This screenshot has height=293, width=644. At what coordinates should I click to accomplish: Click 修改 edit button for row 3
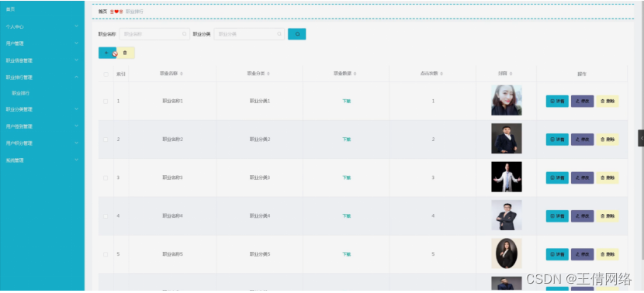[x=583, y=178]
